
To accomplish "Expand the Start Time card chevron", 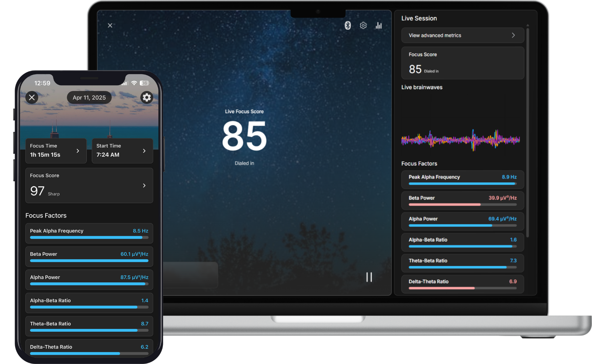I will click(x=144, y=151).
